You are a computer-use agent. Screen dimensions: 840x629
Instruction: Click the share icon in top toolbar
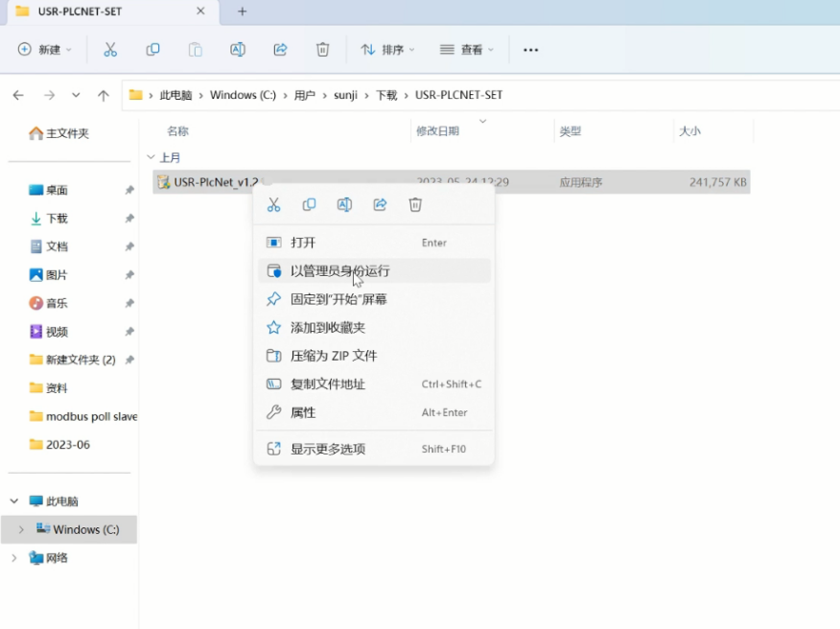[x=280, y=50]
